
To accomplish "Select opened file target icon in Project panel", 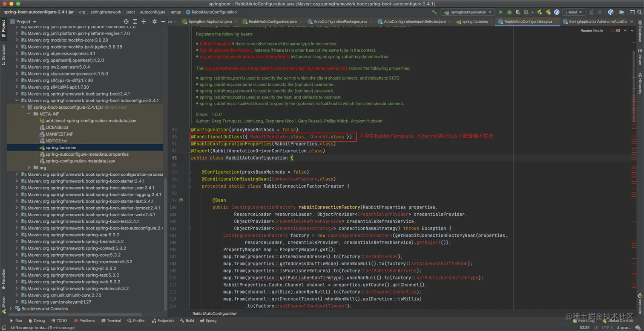I will (126, 21).
